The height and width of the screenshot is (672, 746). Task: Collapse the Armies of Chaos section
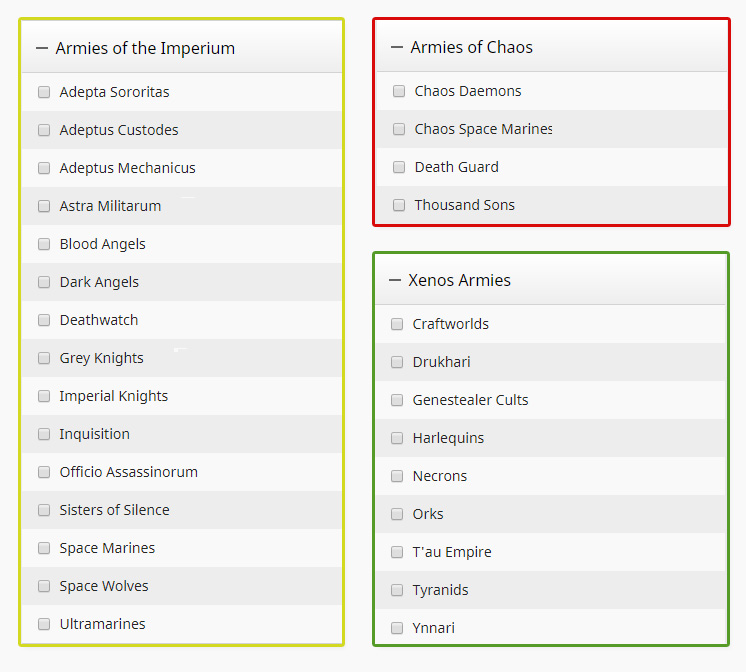(397, 47)
